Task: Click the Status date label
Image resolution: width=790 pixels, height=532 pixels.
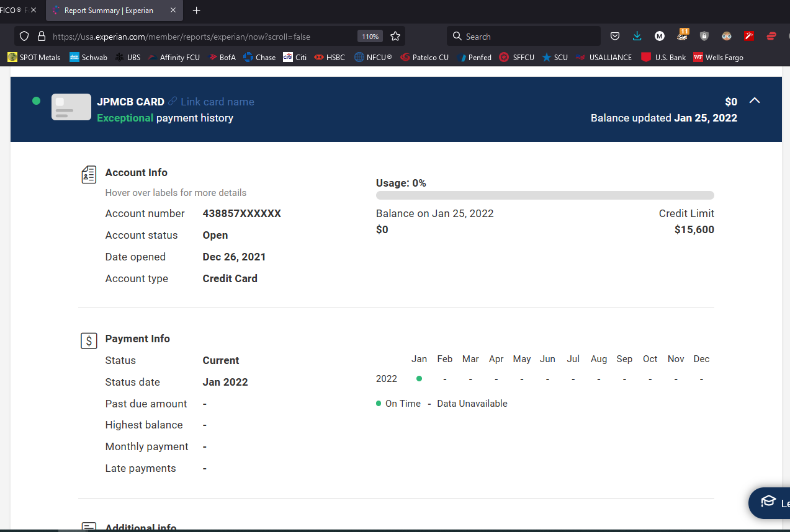Action: (x=133, y=382)
